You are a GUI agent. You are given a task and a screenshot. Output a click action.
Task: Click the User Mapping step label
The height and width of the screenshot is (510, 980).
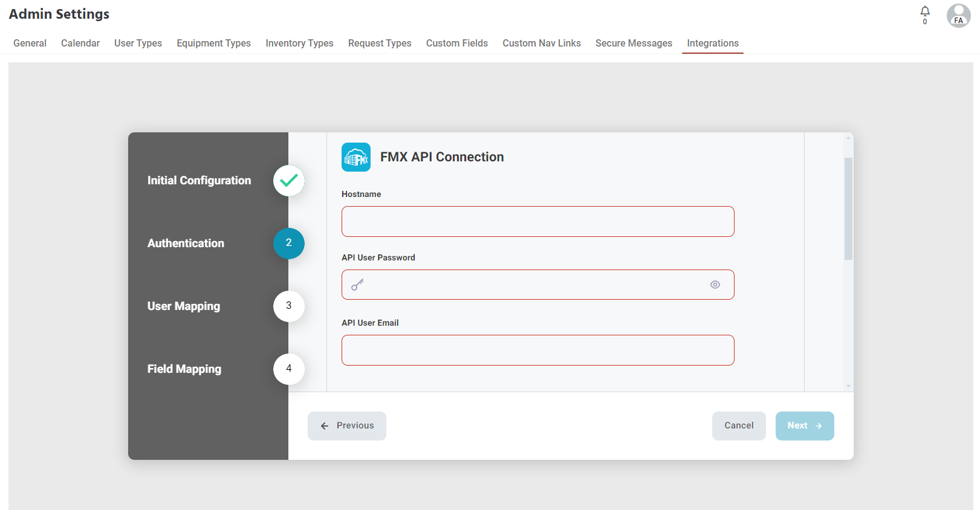184,306
